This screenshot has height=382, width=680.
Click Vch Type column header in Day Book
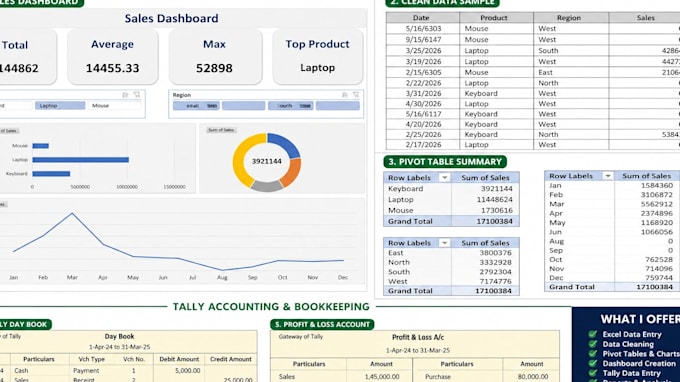click(x=92, y=359)
